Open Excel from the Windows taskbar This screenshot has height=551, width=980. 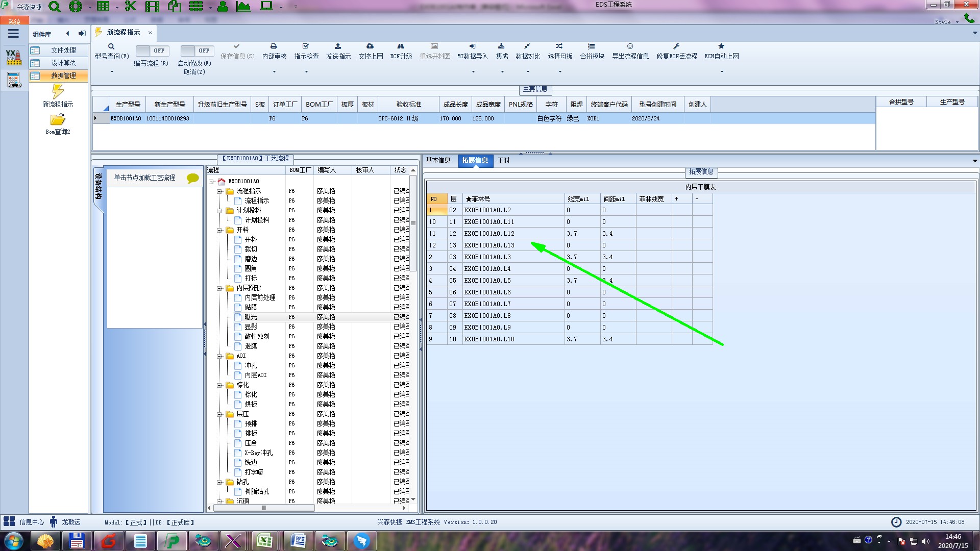click(264, 541)
